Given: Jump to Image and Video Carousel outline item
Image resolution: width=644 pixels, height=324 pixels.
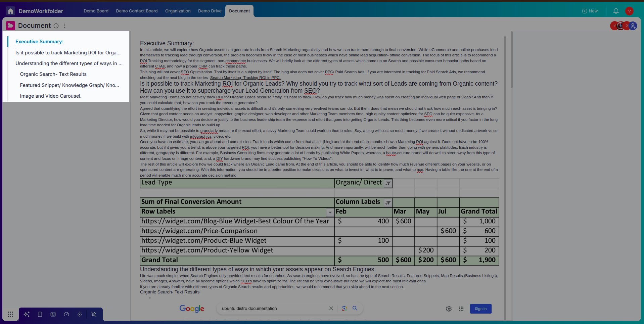Looking at the screenshot, I should (x=51, y=96).
